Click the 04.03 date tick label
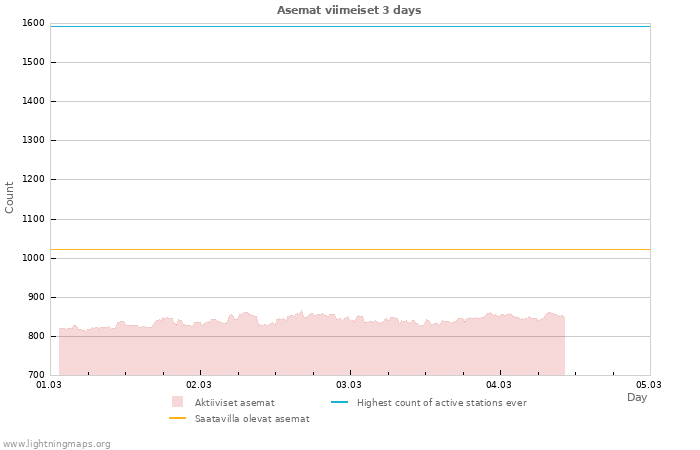This screenshot has height=450, width=700. (499, 384)
